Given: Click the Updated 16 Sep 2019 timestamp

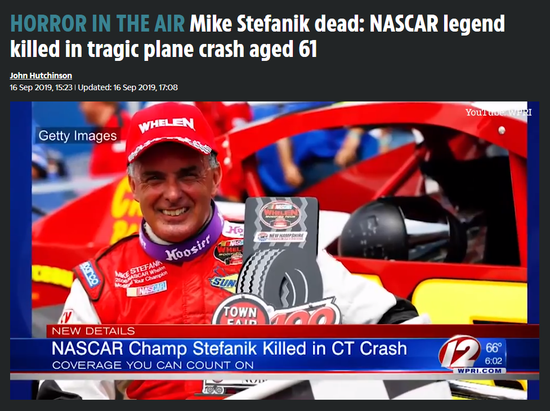Looking at the screenshot, I should pyautogui.click(x=128, y=87).
